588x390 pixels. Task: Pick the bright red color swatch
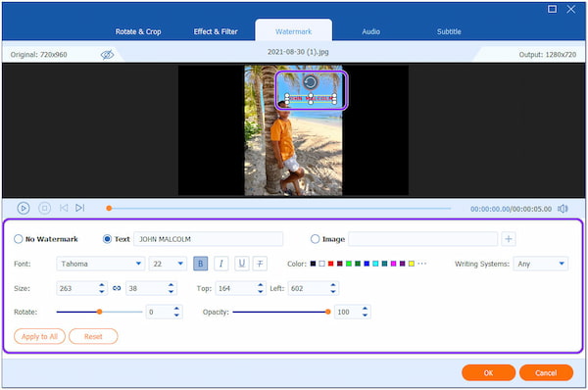point(331,264)
